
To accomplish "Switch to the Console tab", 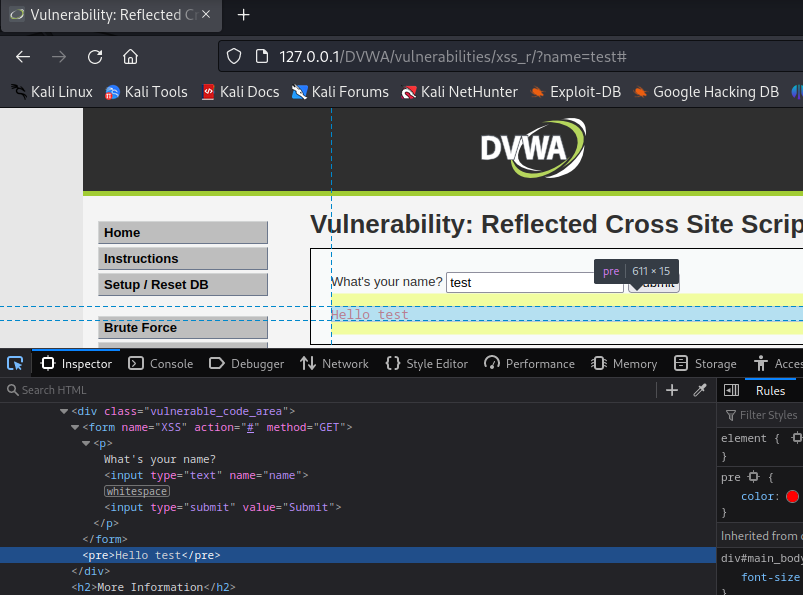I will tap(160, 364).
